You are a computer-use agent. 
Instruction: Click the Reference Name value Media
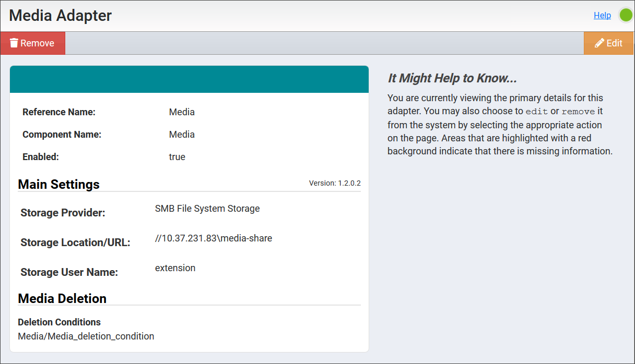(x=182, y=112)
